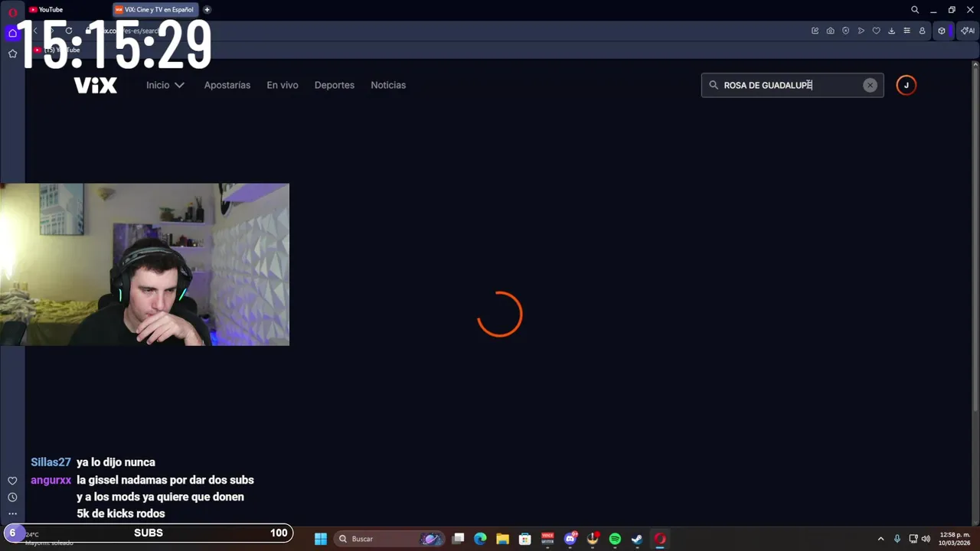Click the ViX logo
980x551 pixels.
pyautogui.click(x=96, y=85)
